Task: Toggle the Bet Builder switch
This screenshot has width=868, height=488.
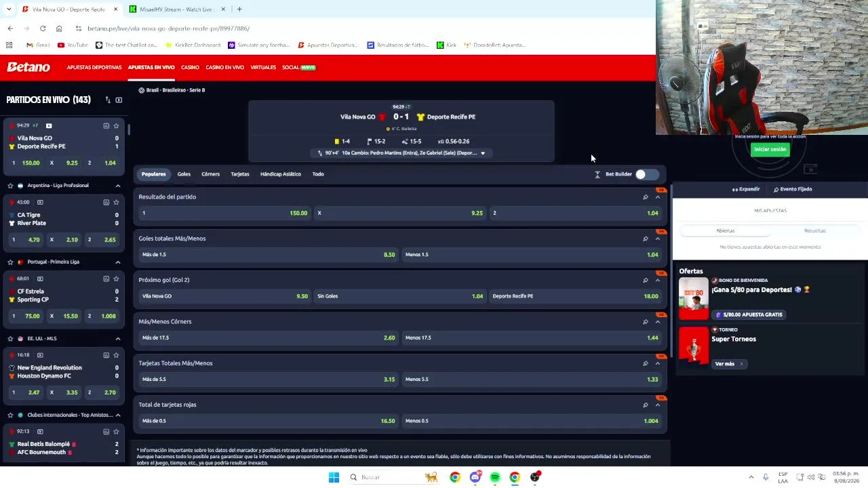Action: click(646, 174)
